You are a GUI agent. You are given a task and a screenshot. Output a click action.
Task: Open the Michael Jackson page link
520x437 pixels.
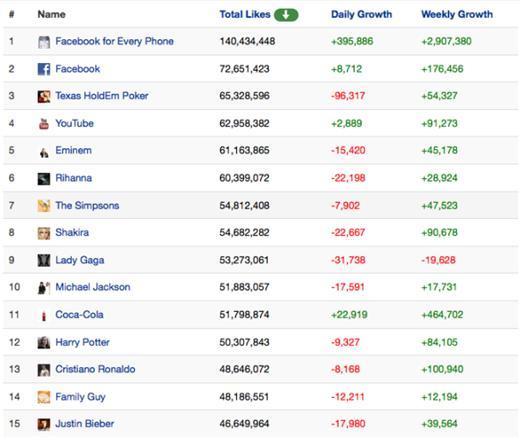pos(93,287)
